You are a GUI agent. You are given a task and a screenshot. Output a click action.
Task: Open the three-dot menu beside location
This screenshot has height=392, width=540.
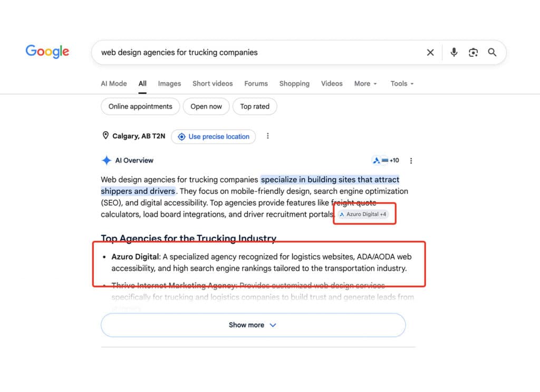tap(267, 136)
